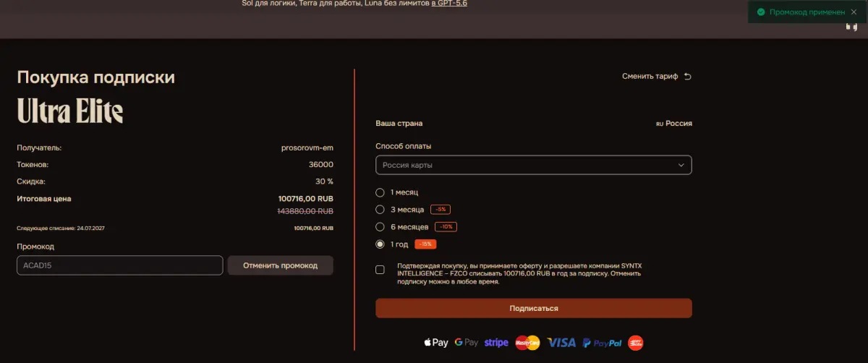Screen dimensions: 868x363
Task: Click the Покупка подписки heading
Action: point(96,77)
